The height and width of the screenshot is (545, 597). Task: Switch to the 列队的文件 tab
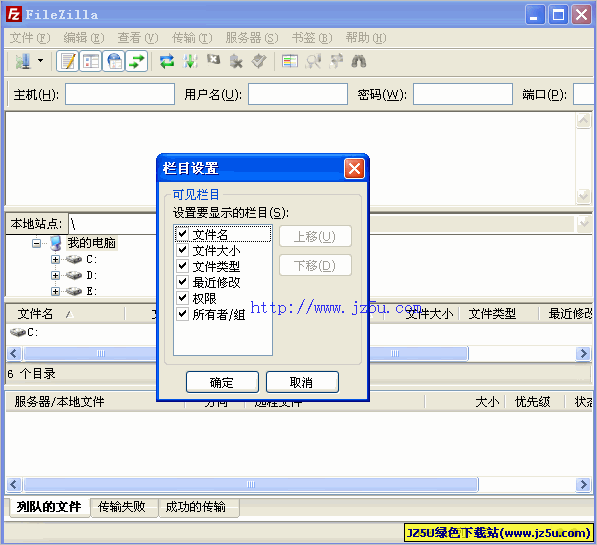point(48,507)
